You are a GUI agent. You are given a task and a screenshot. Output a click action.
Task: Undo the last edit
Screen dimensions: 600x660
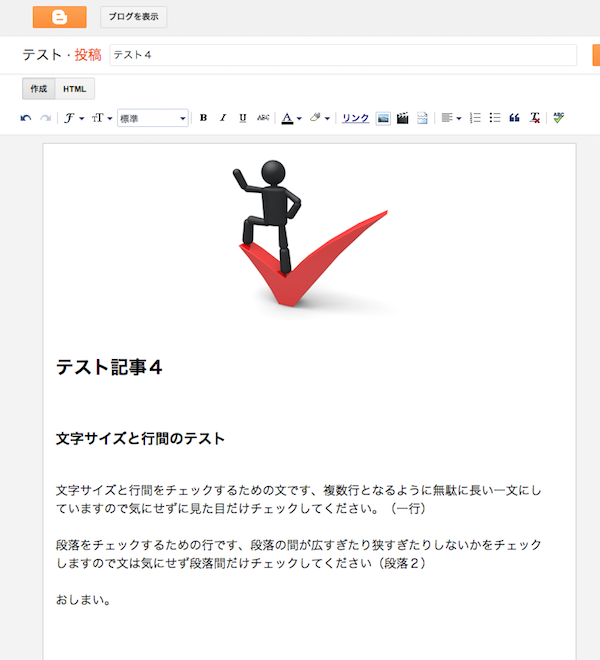coord(26,118)
